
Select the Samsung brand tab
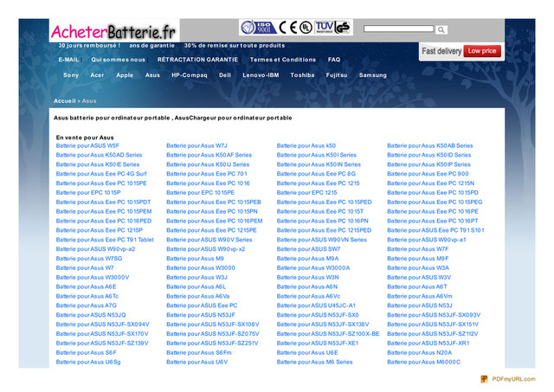click(372, 75)
